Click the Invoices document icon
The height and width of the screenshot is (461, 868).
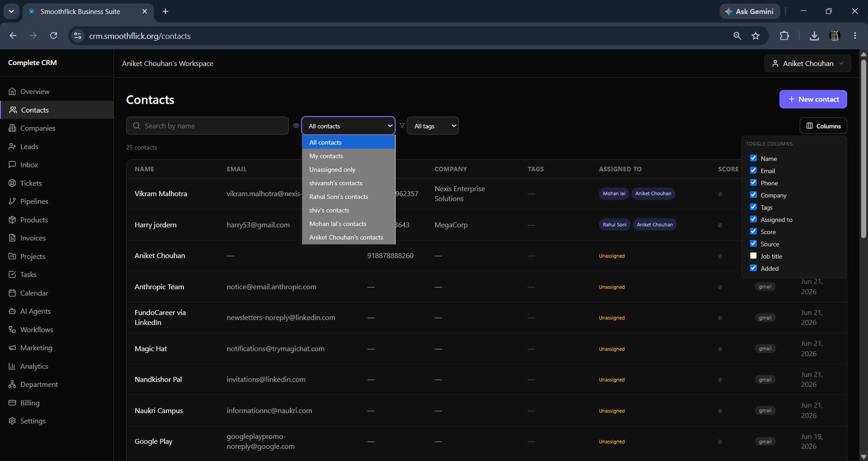(x=12, y=238)
